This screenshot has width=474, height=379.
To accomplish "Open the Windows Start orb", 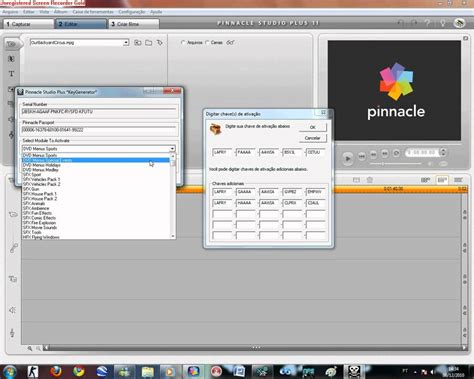I will 10,372.
